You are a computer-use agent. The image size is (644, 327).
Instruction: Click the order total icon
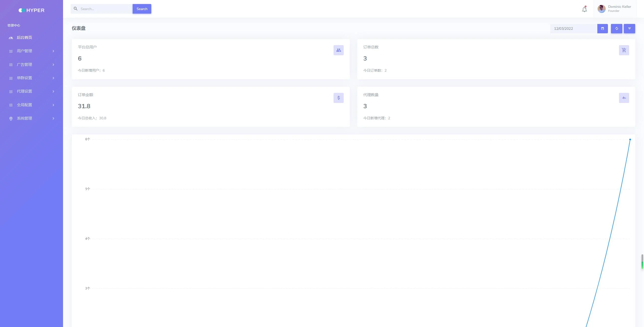click(x=624, y=50)
